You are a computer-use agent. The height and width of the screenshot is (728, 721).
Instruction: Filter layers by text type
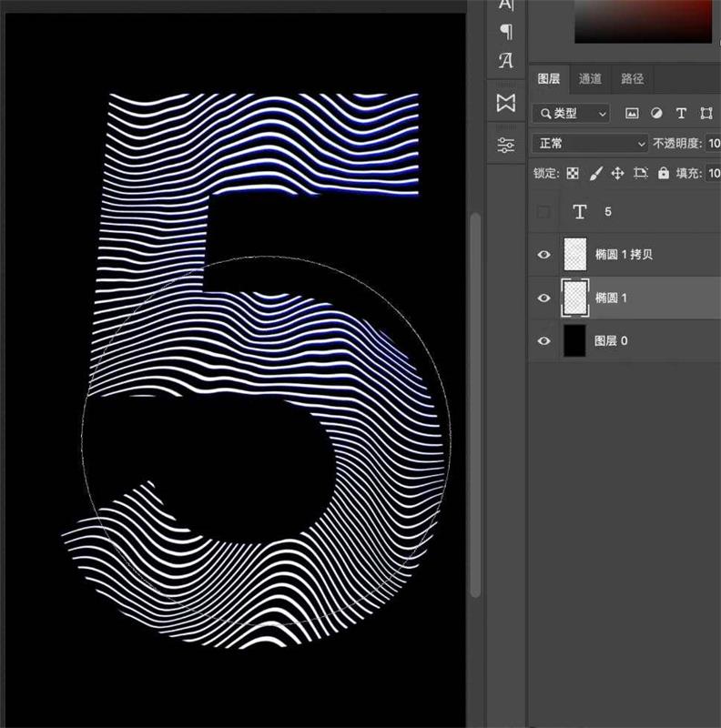[681, 113]
